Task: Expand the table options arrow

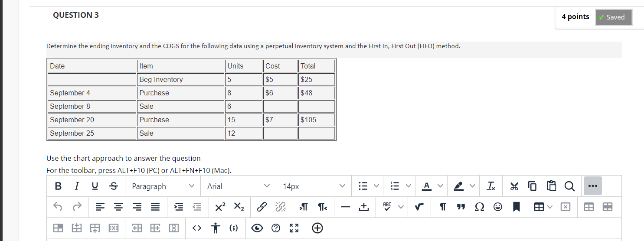Action: click(550, 207)
